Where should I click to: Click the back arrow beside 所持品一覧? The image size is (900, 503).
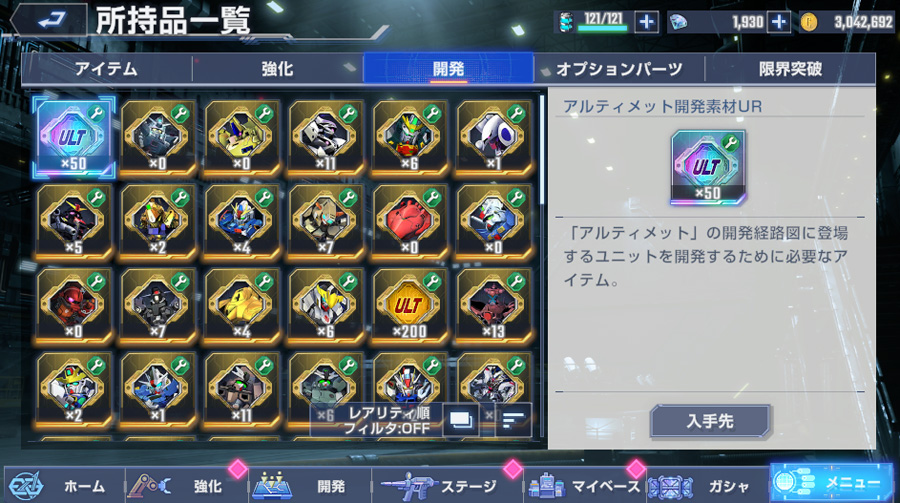point(51,21)
